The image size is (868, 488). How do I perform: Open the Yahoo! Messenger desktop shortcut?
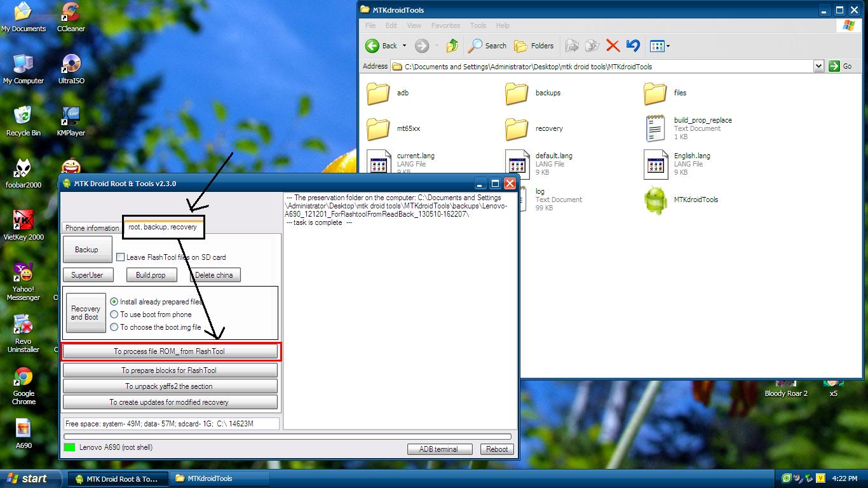(24, 281)
